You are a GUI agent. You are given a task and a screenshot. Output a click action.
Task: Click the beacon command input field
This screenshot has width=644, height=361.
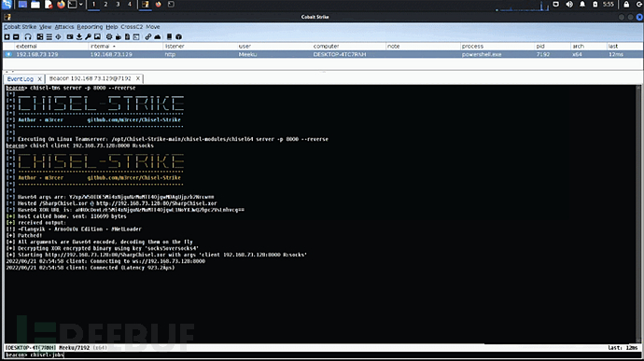322,354
